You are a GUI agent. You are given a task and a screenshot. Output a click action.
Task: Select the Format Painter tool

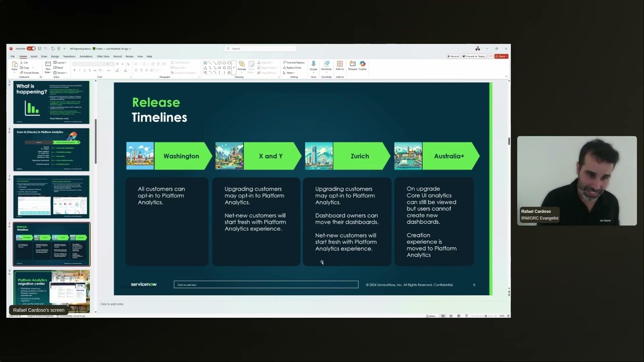point(30,73)
